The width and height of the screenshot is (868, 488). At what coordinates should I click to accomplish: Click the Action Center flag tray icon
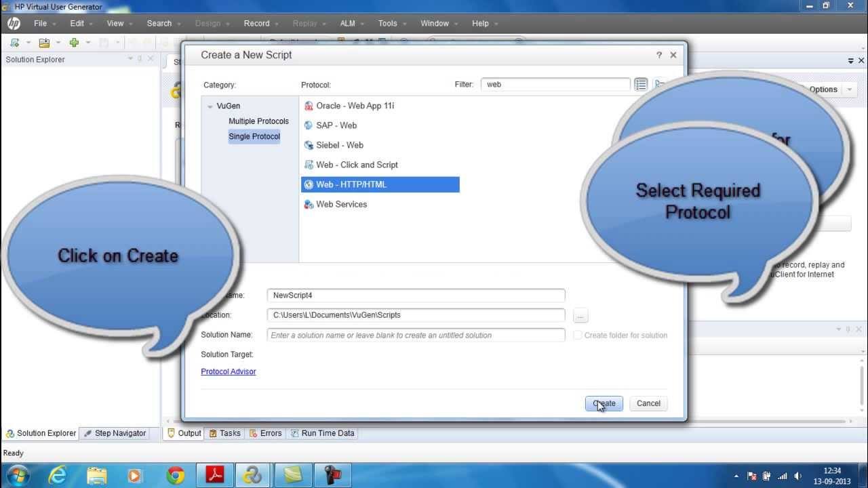[751, 476]
